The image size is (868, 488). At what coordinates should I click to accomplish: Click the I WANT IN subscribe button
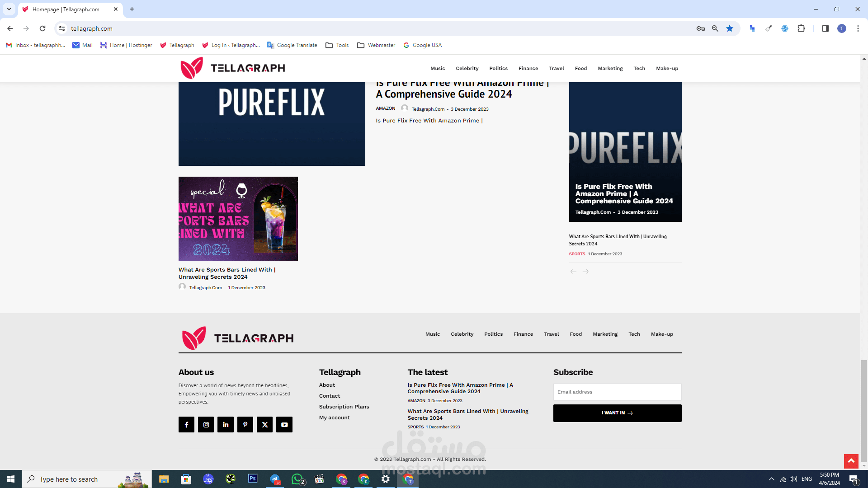618,413
